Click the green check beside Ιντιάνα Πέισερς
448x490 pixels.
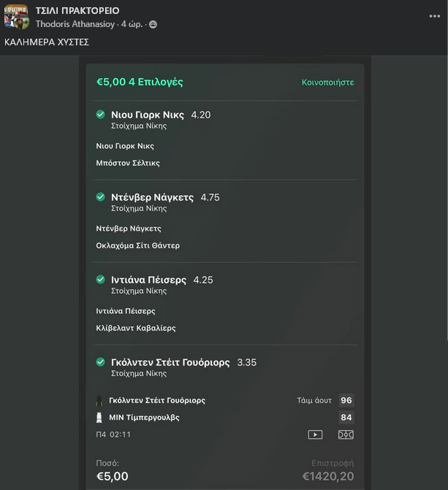[x=100, y=280]
